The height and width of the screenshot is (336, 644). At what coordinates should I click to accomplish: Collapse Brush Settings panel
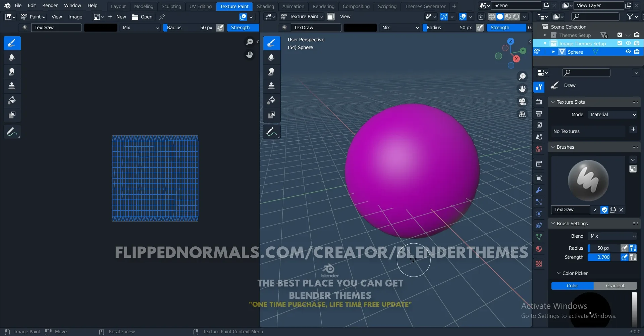(553, 223)
